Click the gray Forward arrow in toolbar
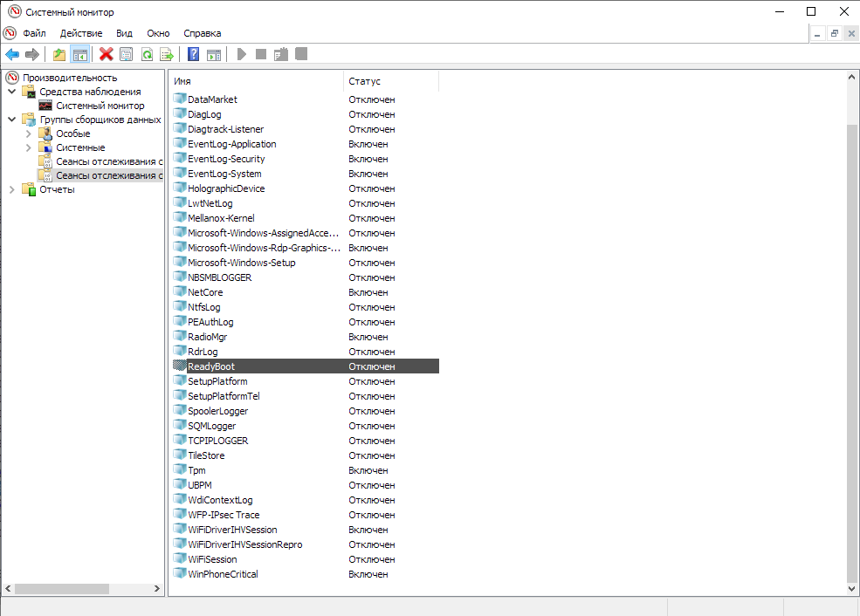Viewport: 860px width, 616px height. click(32, 54)
